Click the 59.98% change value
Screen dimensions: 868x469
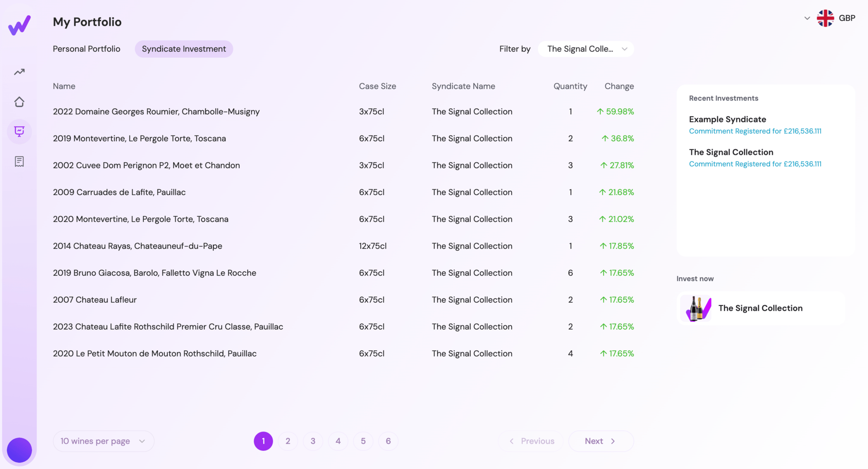pos(615,112)
